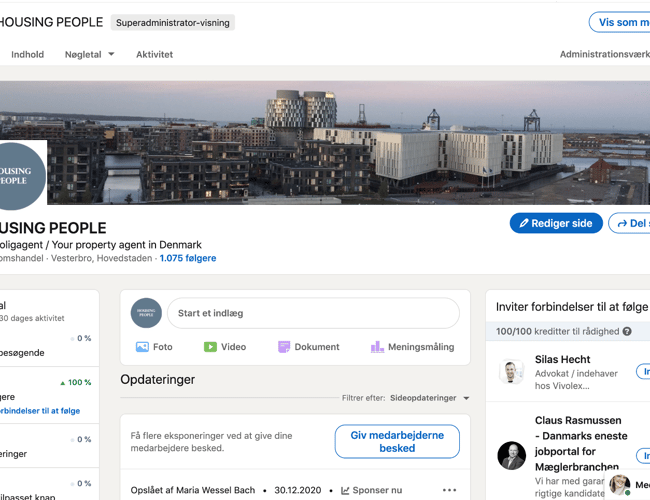Image resolution: width=650 pixels, height=500 pixels.
Task: Click the Sponser nu link
Action: 371,491
